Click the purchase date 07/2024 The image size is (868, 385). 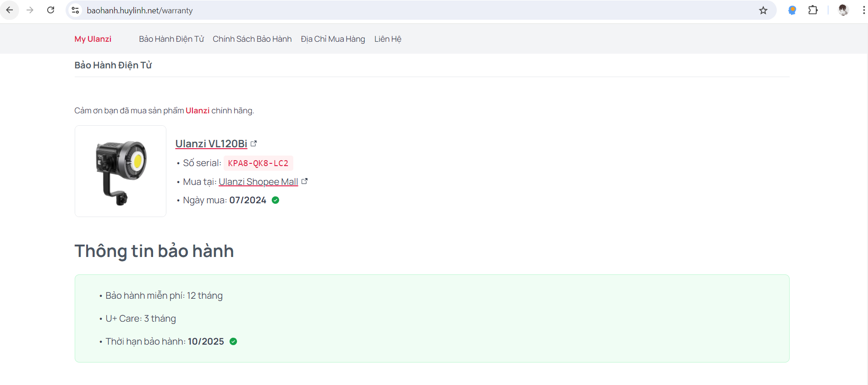point(248,200)
